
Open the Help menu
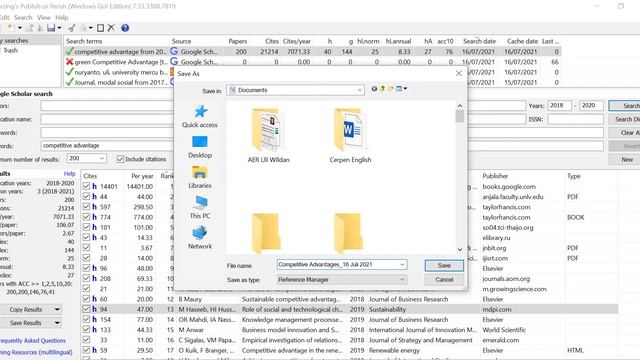[x=62, y=18]
